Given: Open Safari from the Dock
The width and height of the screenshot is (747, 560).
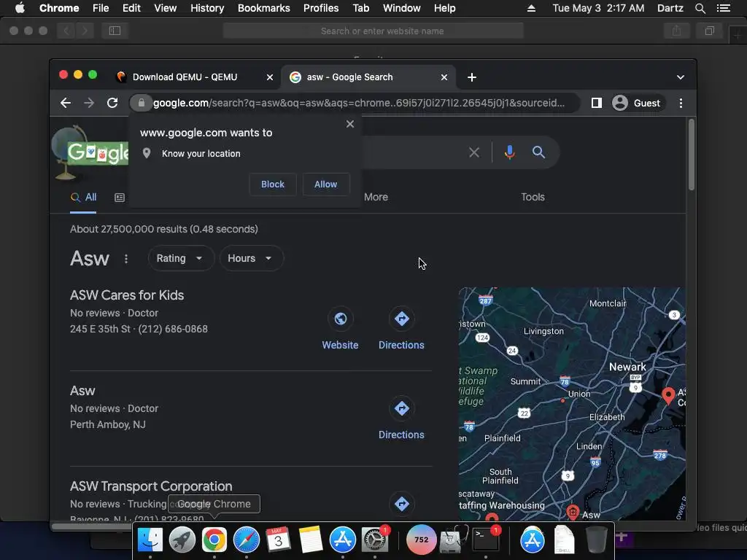Looking at the screenshot, I should tap(247, 540).
